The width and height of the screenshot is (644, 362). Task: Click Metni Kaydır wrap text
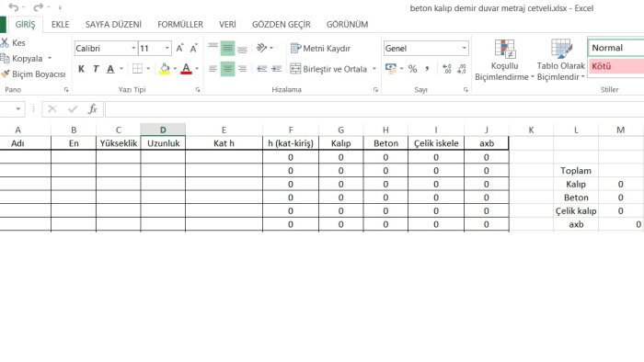(320, 48)
